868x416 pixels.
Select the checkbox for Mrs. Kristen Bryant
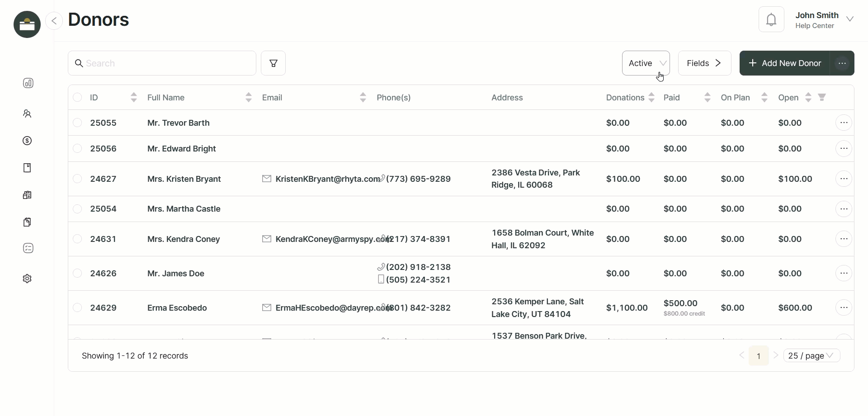tap(77, 179)
